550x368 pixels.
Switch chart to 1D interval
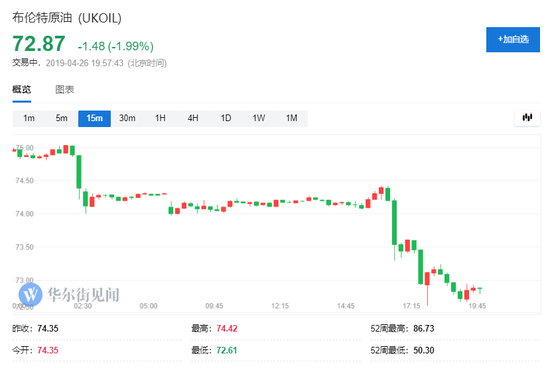point(226,118)
